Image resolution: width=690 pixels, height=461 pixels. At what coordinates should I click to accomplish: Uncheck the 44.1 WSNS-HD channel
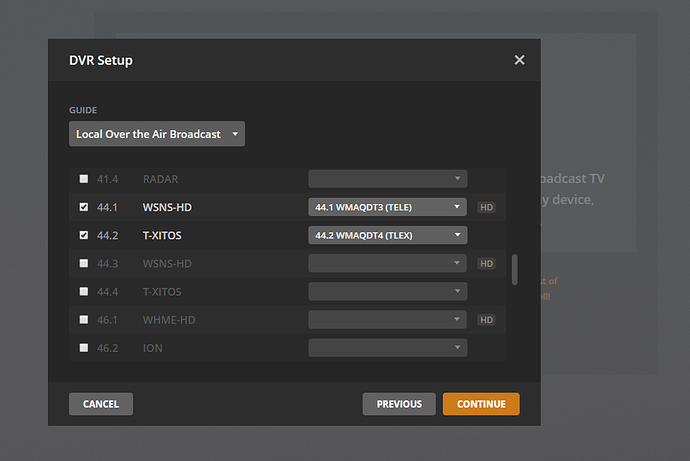click(84, 207)
